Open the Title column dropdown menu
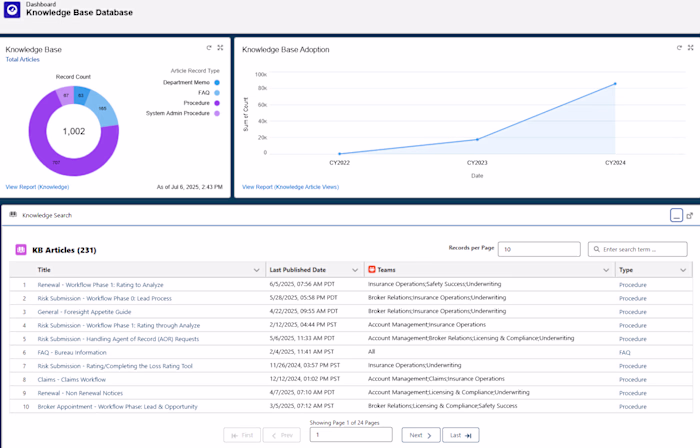Screen dimensions: 700x448 [256, 270]
